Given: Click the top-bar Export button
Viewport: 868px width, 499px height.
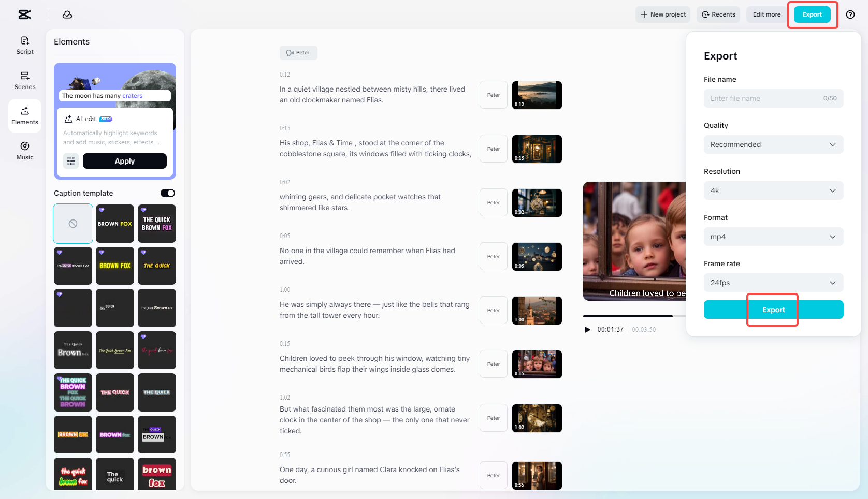Looking at the screenshot, I should 812,14.
